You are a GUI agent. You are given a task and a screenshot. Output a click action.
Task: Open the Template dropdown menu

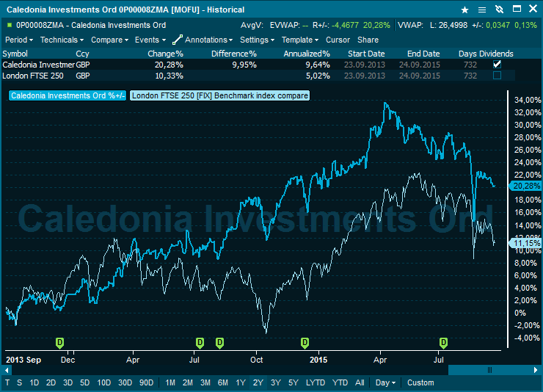tap(300, 40)
